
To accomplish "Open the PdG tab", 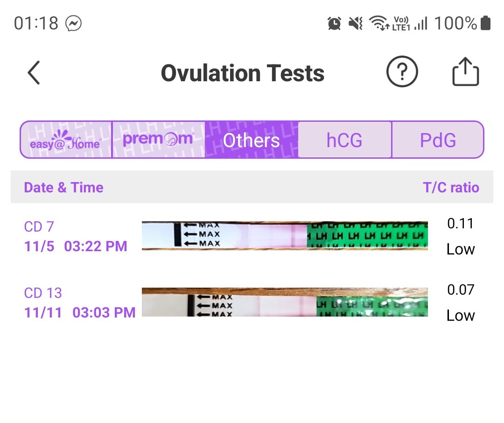I will (x=438, y=140).
